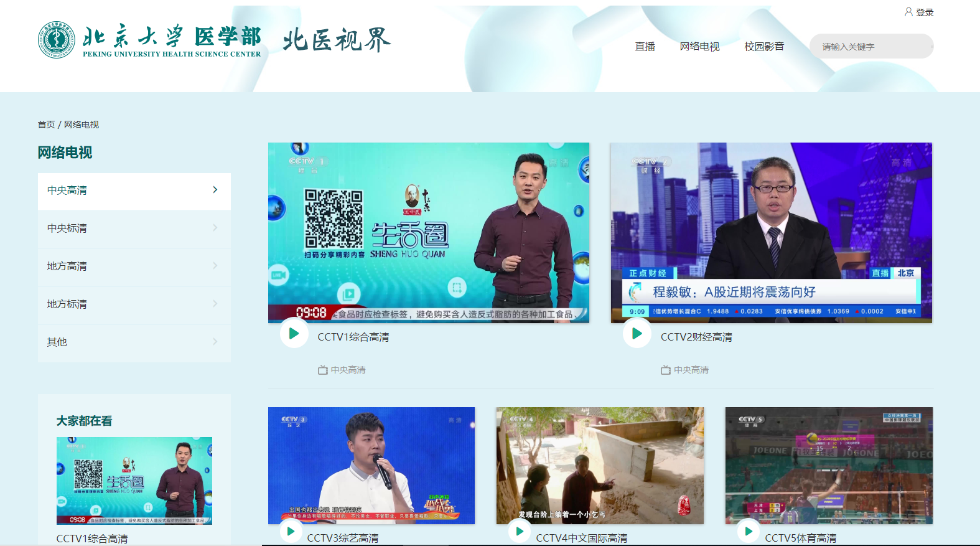Open the CCTV1 生活圈 video thumbnail
Image resolution: width=980 pixels, height=546 pixels.
(x=429, y=233)
